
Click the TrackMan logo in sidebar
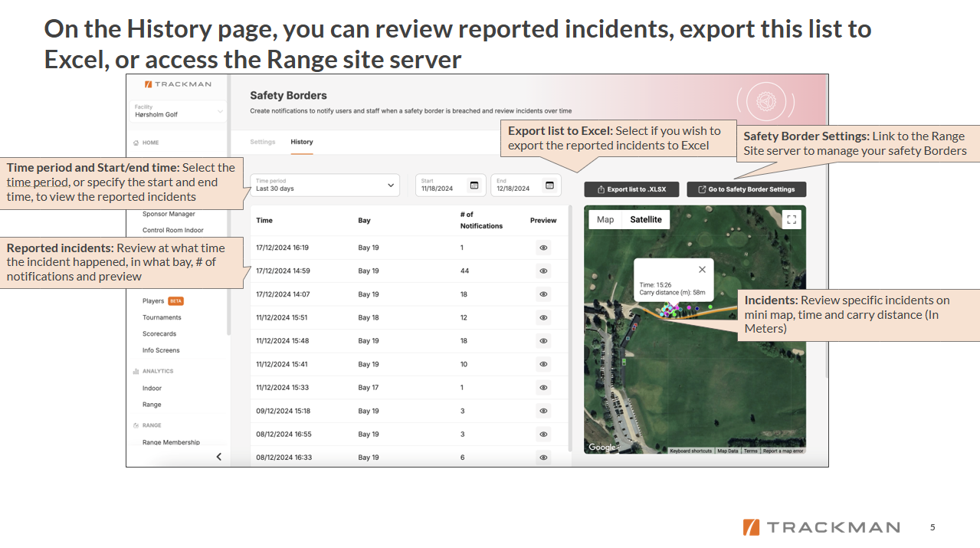178,84
